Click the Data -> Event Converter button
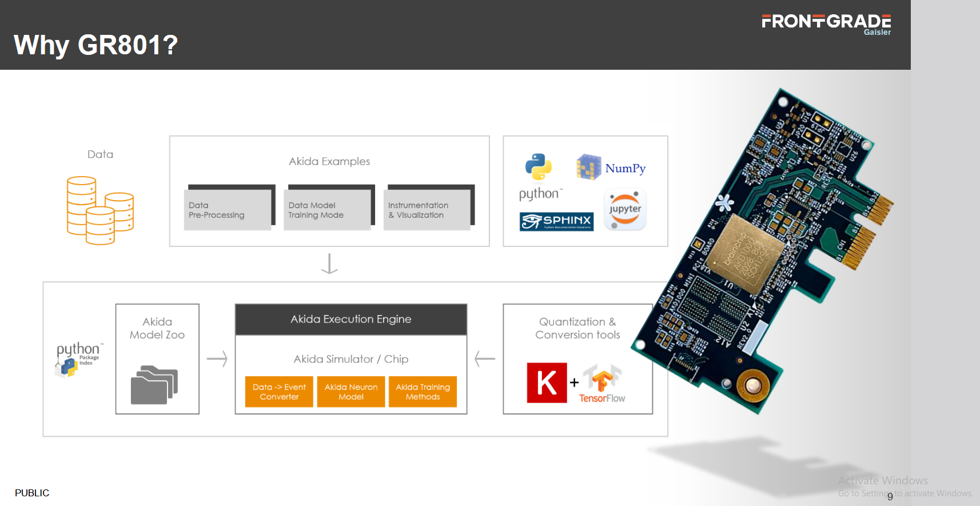This screenshot has height=506, width=980. point(279,392)
